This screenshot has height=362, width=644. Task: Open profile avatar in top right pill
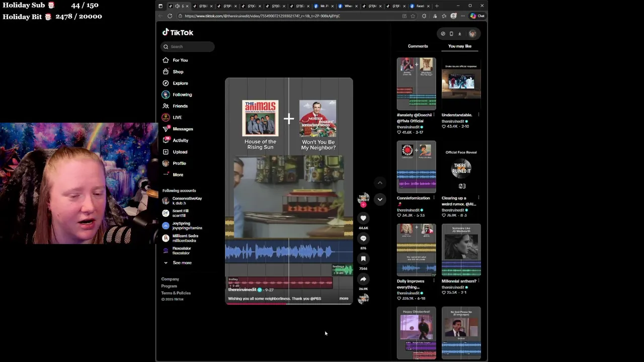point(472,34)
